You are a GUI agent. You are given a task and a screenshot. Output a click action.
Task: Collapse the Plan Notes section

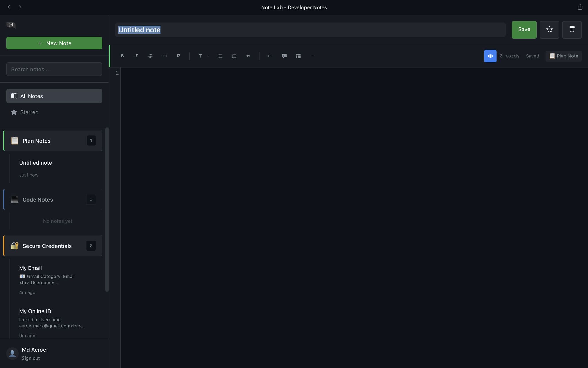(53, 141)
